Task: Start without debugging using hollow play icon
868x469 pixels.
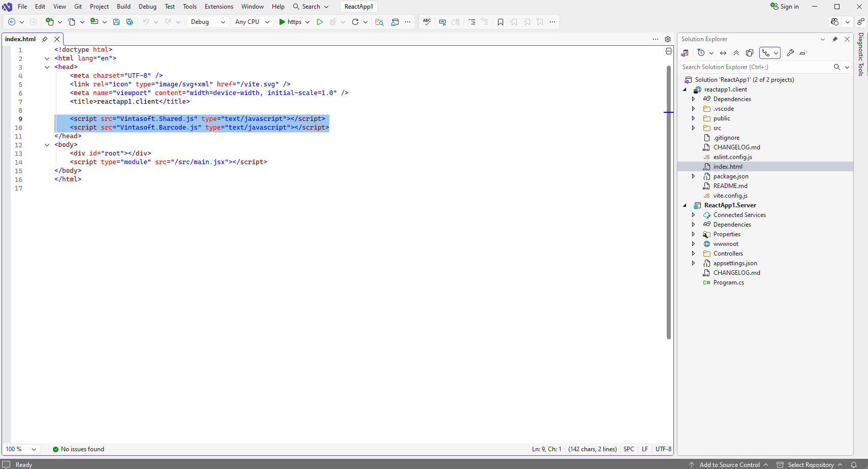Action: point(320,22)
